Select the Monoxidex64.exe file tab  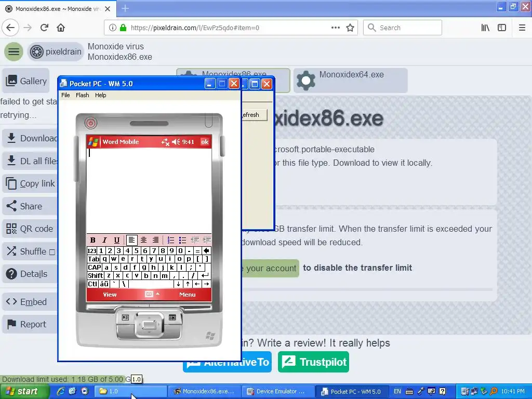(350, 81)
